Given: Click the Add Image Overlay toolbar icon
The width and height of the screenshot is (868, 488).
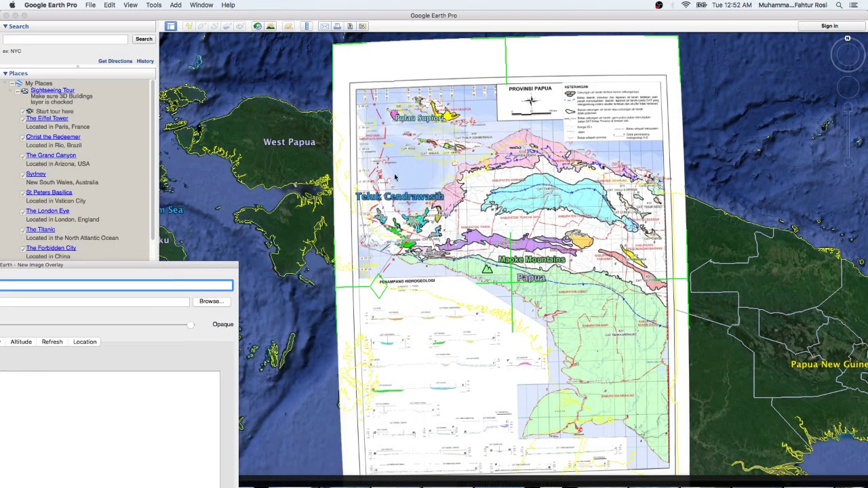Looking at the screenshot, I should [x=227, y=26].
